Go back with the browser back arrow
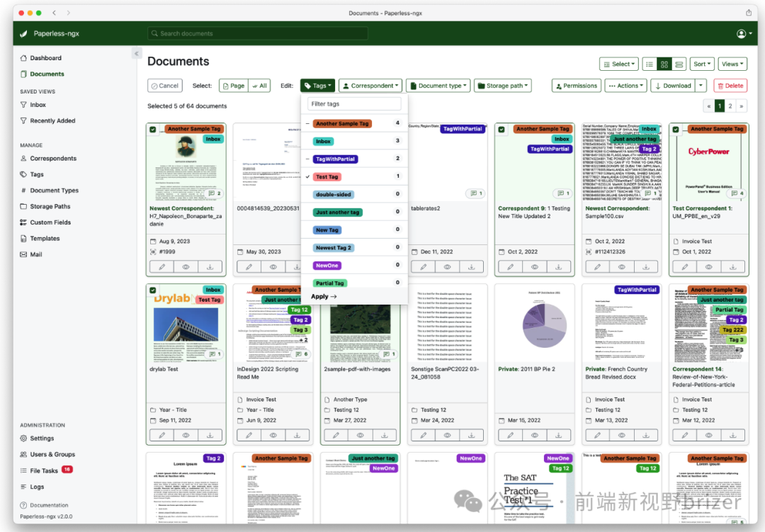765x532 pixels. point(54,13)
